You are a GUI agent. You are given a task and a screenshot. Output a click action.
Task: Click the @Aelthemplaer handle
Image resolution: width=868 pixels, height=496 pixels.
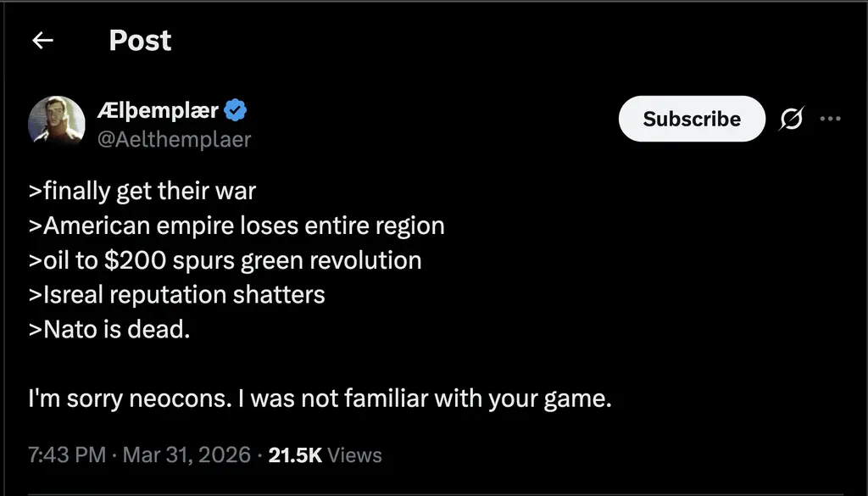tap(175, 139)
